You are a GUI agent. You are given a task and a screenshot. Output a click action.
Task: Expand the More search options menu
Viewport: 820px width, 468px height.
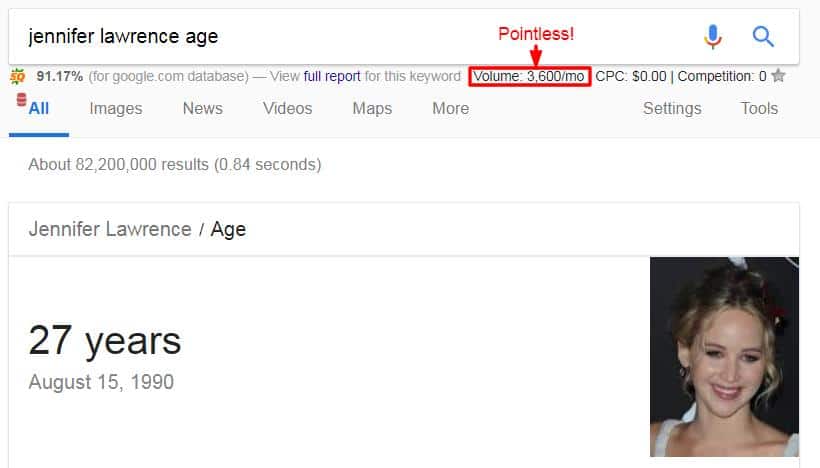tap(450, 108)
